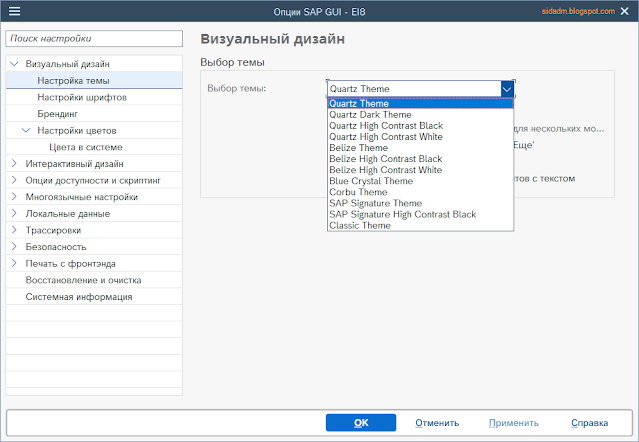Image resolution: width=639 pixels, height=442 pixels.
Task: Confirm with the OK button
Action: pos(361,423)
